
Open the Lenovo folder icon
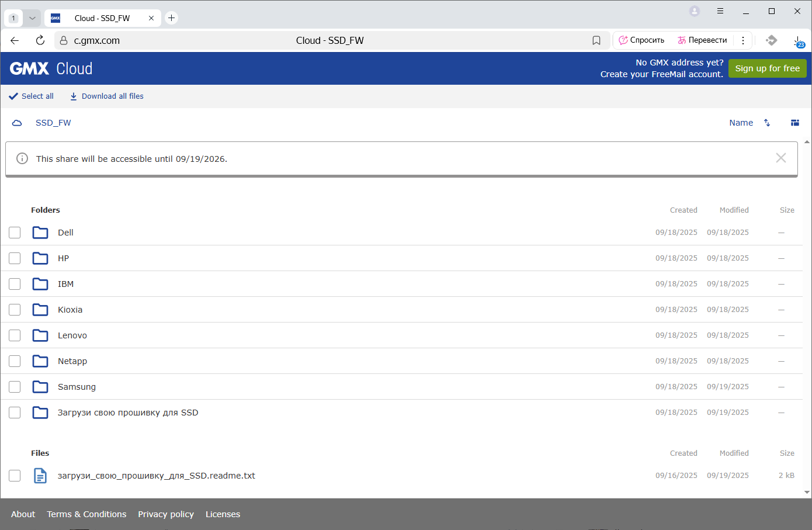click(x=40, y=335)
